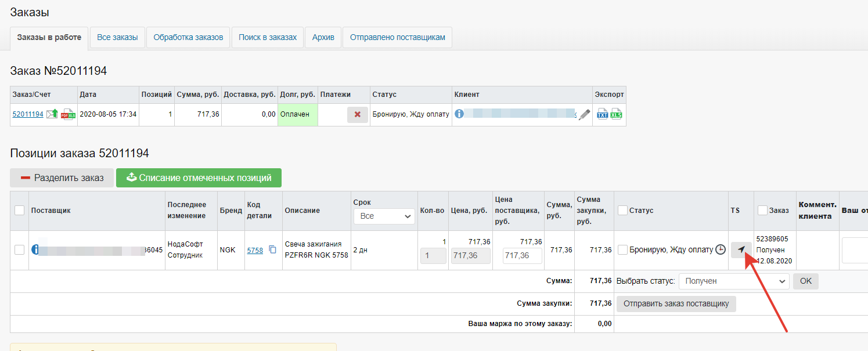Switch to the 'Все заказы' tab
Image resolution: width=868 pixels, height=351 pixels.
pyautogui.click(x=117, y=37)
